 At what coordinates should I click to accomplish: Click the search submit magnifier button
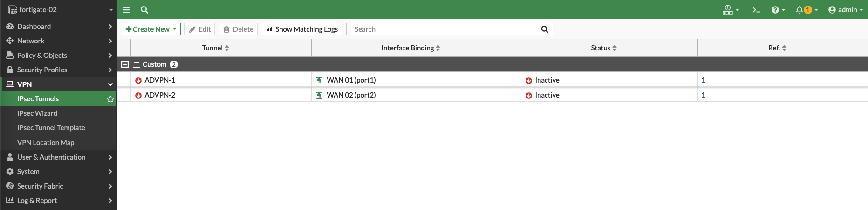pos(544,29)
